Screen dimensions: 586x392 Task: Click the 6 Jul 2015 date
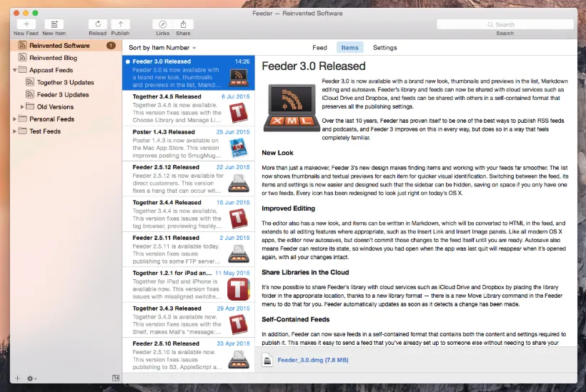point(235,96)
